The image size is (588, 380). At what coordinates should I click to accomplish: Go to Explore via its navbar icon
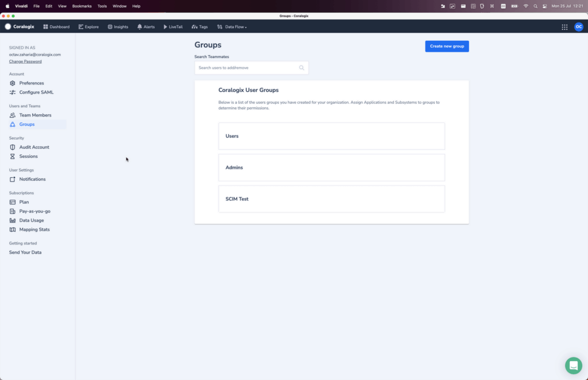80,26
